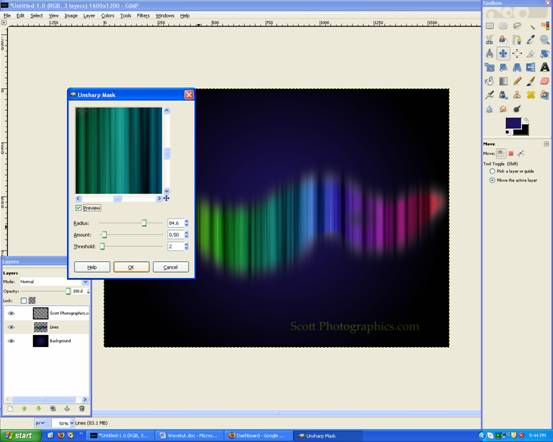553x442 pixels.
Task: Select the Paths tool
Action: 517,40
